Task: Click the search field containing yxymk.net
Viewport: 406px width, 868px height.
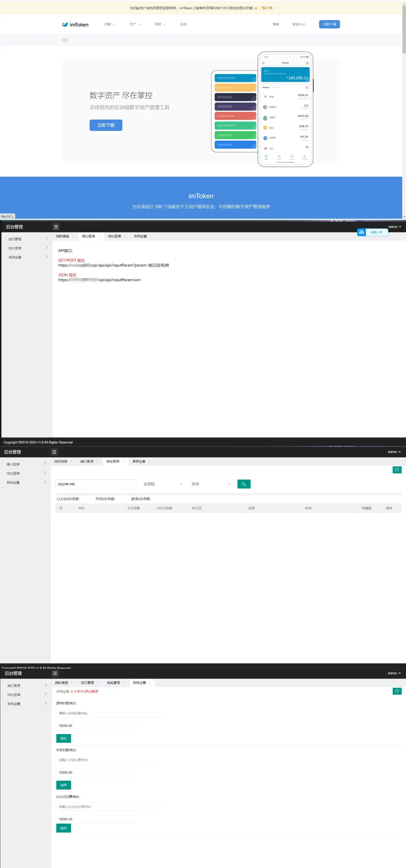Action: tap(96, 484)
